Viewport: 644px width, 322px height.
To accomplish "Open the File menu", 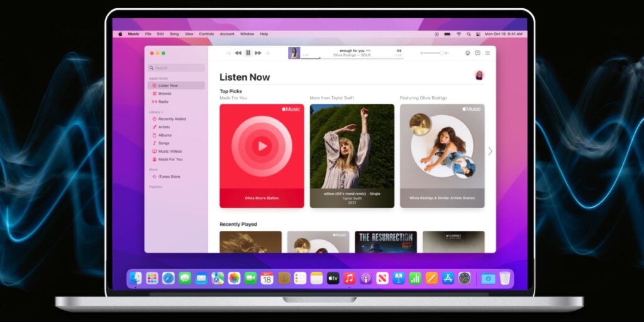I will (148, 34).
